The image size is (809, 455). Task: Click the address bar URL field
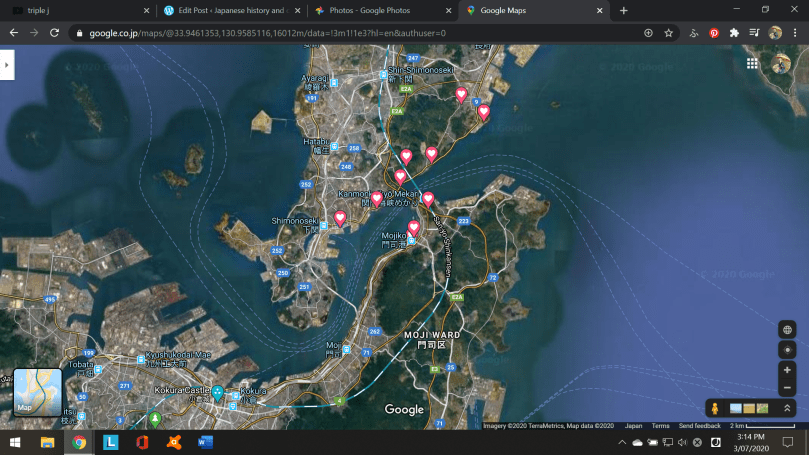(350, 32)
